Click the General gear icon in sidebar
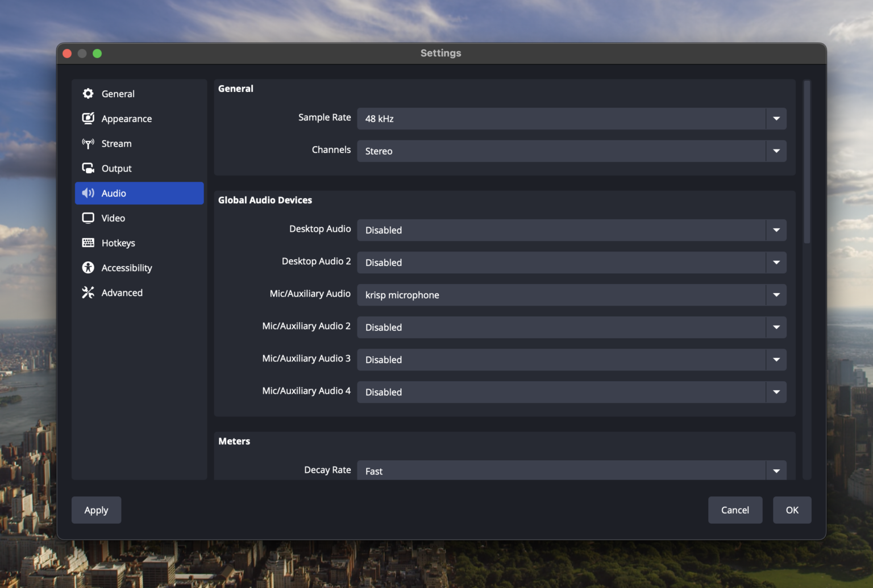 pyautogui.click(x=88, y=94)
